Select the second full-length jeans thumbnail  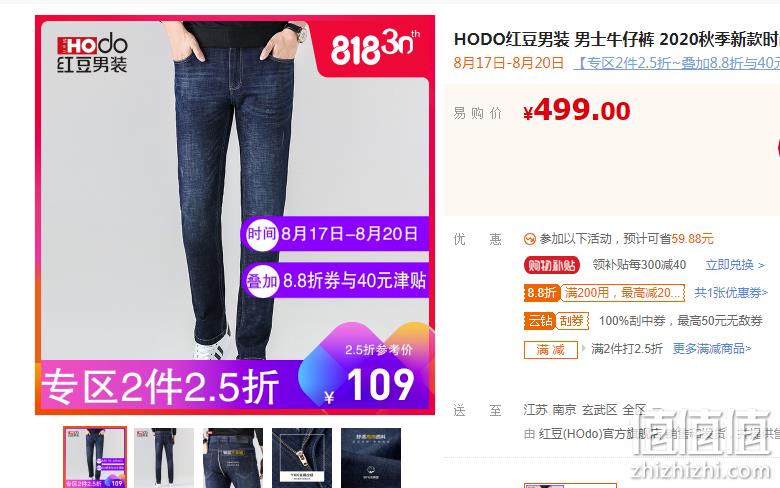164,457
